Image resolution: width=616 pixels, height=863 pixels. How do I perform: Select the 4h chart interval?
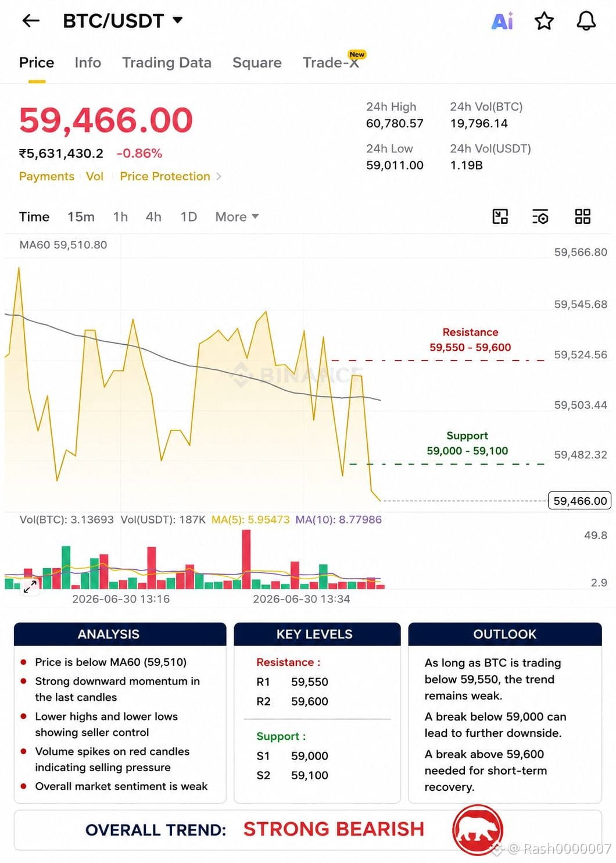153,217
